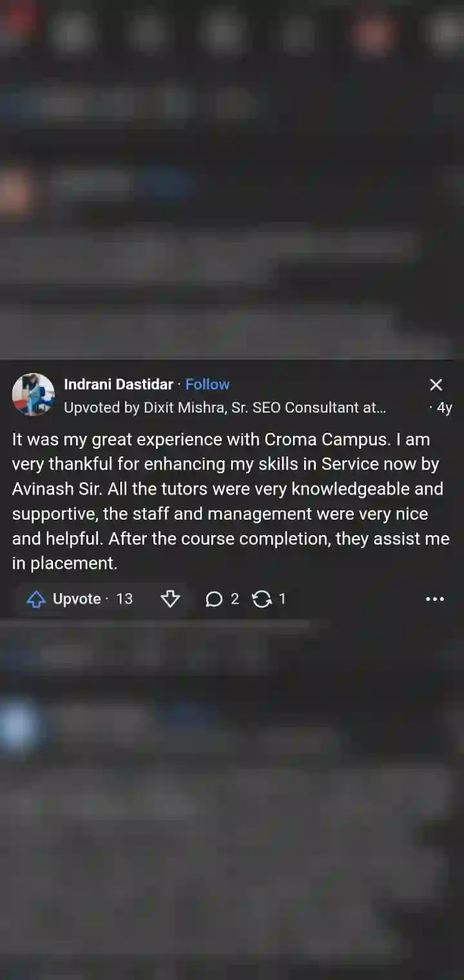Screen dimensions: 464x980
Task: Click the Indrani Dastidar author name
Action: [119, 384]
